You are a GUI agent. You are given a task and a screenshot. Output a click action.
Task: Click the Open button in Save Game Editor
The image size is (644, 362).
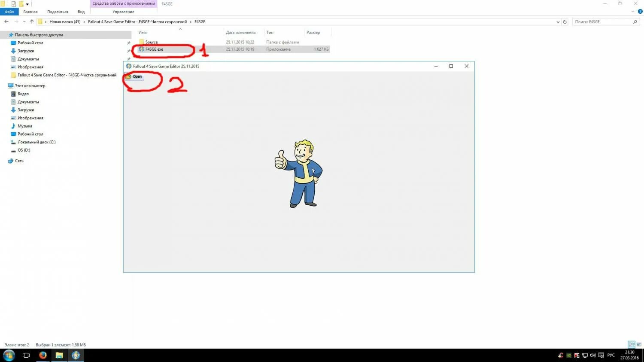click(134, 76)
